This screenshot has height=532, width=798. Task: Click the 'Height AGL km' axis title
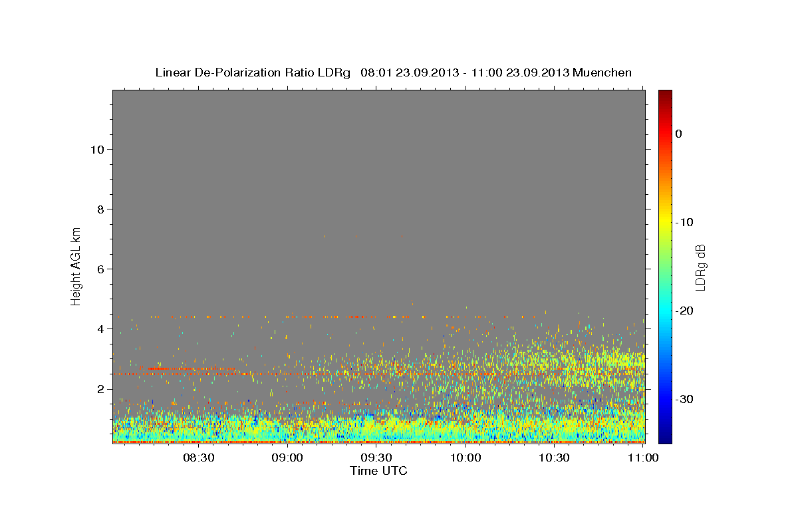(76, 265)
